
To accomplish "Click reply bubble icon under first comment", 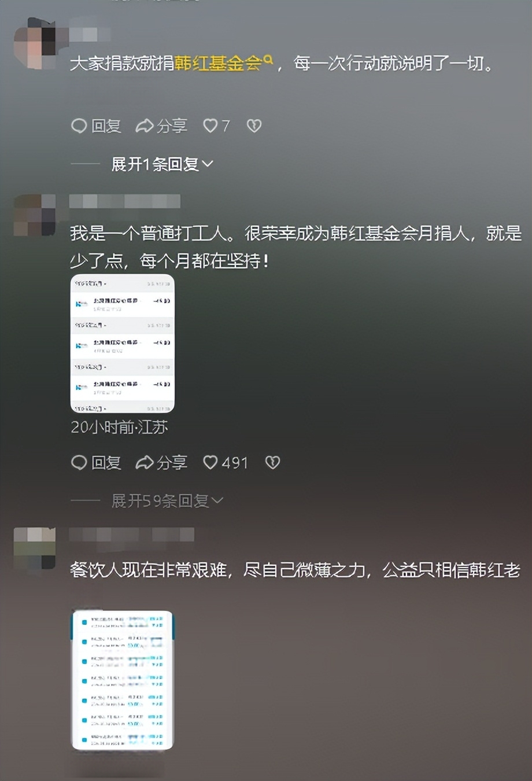I will (x=79, y=126).
